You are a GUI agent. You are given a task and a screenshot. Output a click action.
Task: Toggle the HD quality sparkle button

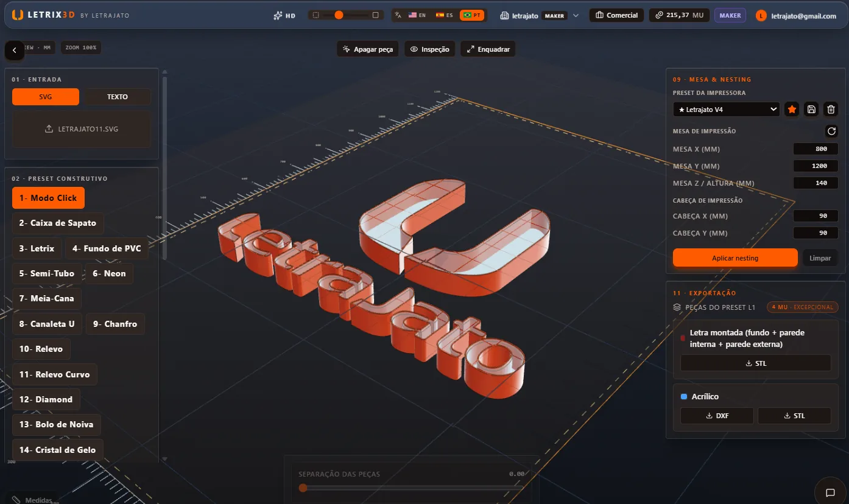coord(284,15)
